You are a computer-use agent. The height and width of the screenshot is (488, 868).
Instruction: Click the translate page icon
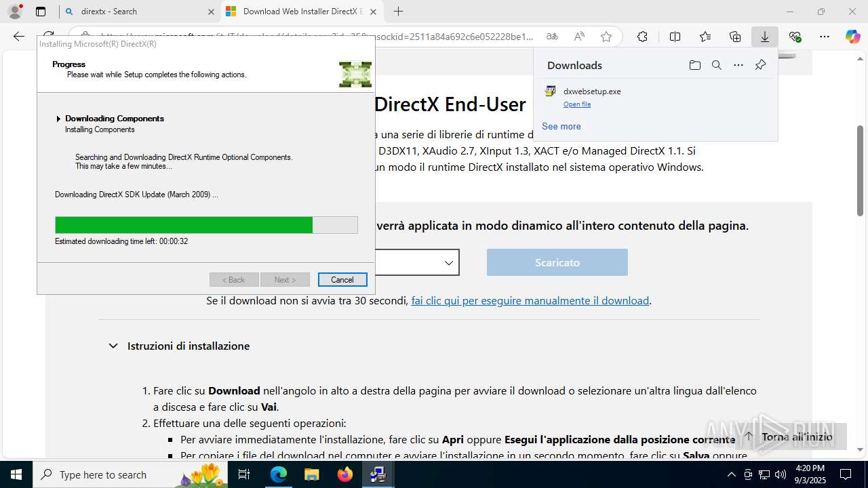coord(552,37)
